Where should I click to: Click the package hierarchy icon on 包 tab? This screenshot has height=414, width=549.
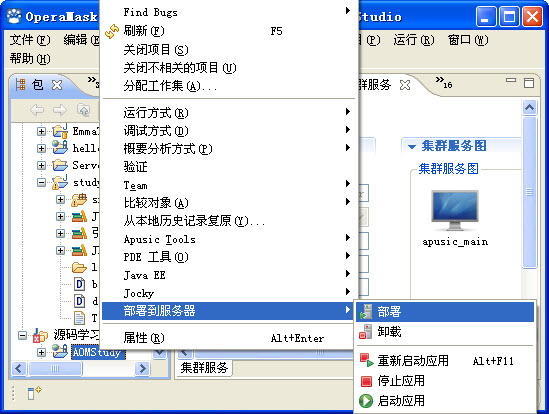(20, 85)
